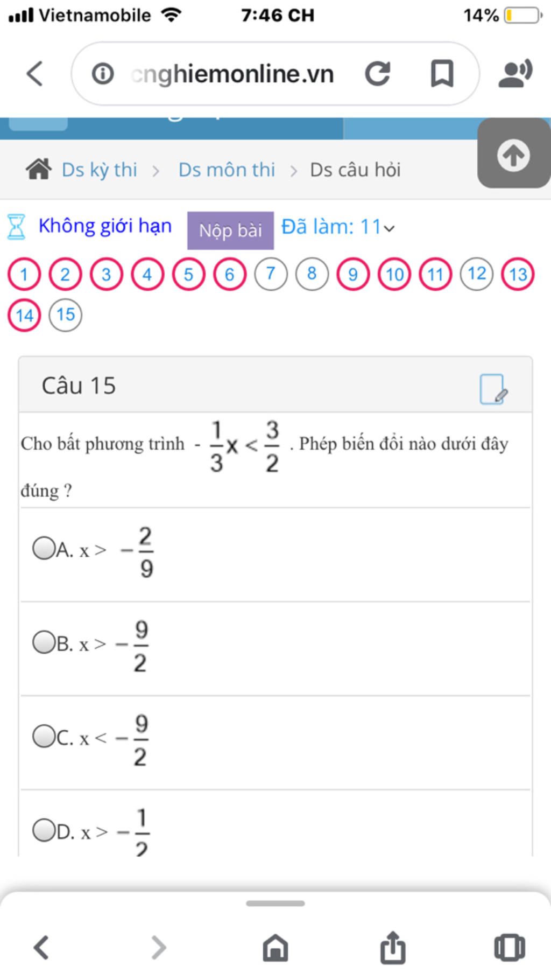
Task: Select answer A radio button
Action: tap(44, 549)
